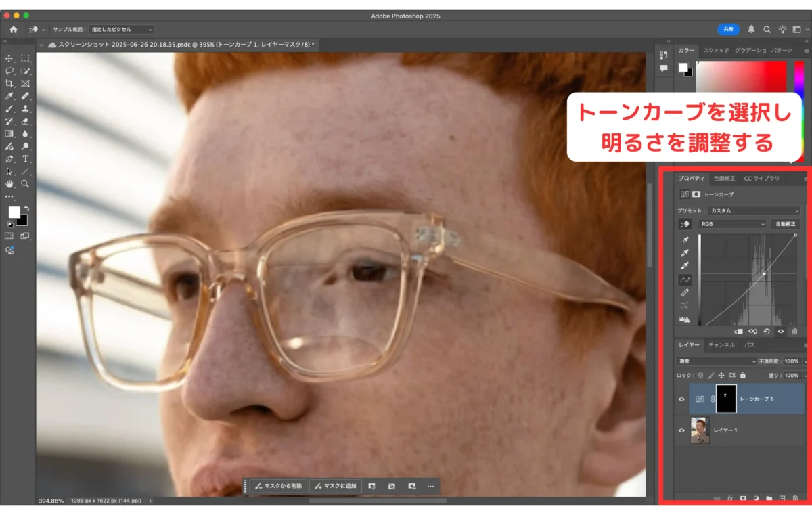Open the edit toolbar three-dots menu

tap(9, 196)
